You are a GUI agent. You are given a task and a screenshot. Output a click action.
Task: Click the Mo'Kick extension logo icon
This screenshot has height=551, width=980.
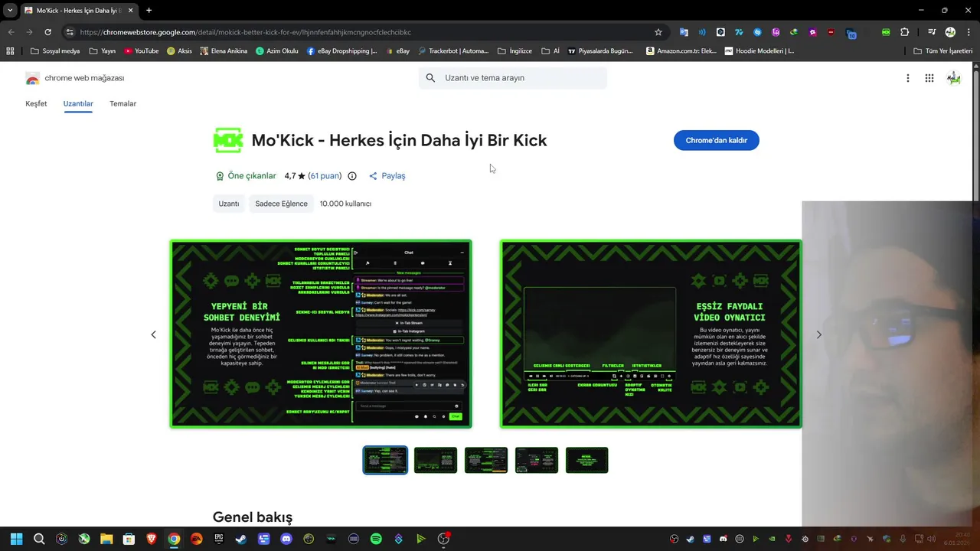[x=228, y=140]
